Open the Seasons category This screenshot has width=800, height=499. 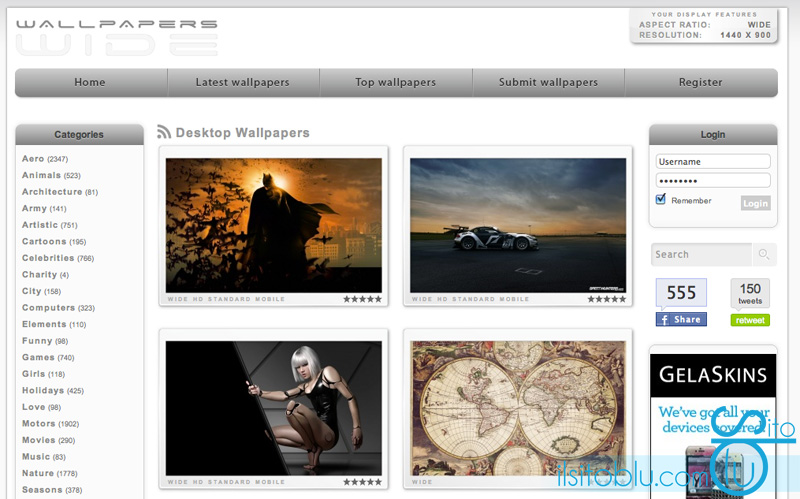coord(52,490)
